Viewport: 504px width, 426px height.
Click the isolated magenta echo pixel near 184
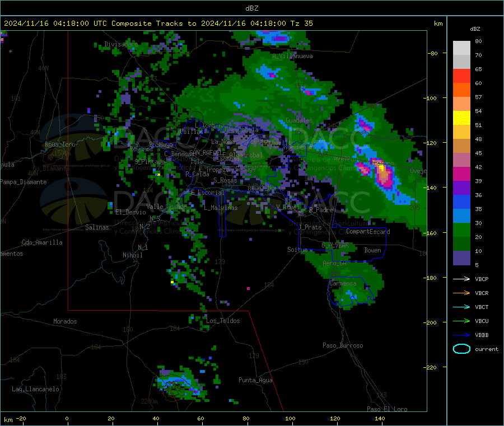tap(248, 288)
